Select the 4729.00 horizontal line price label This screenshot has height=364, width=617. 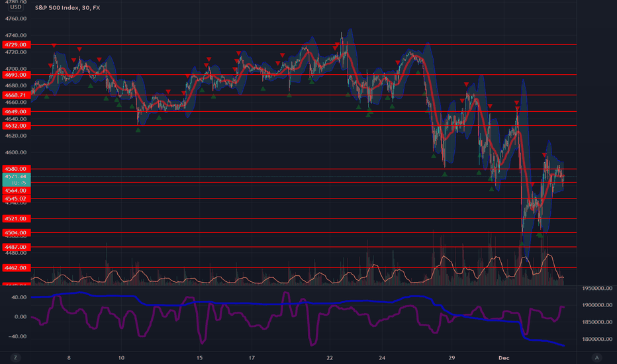16,45
